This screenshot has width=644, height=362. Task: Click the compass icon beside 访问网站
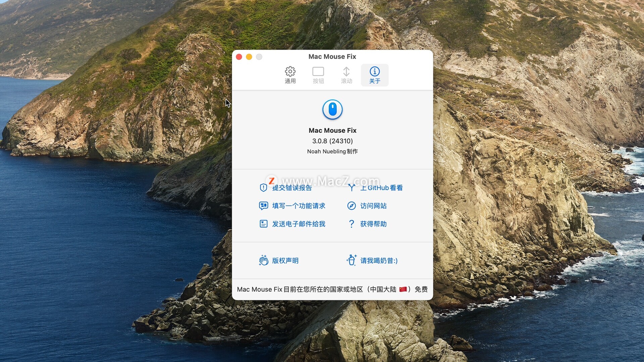coord(351,206)
